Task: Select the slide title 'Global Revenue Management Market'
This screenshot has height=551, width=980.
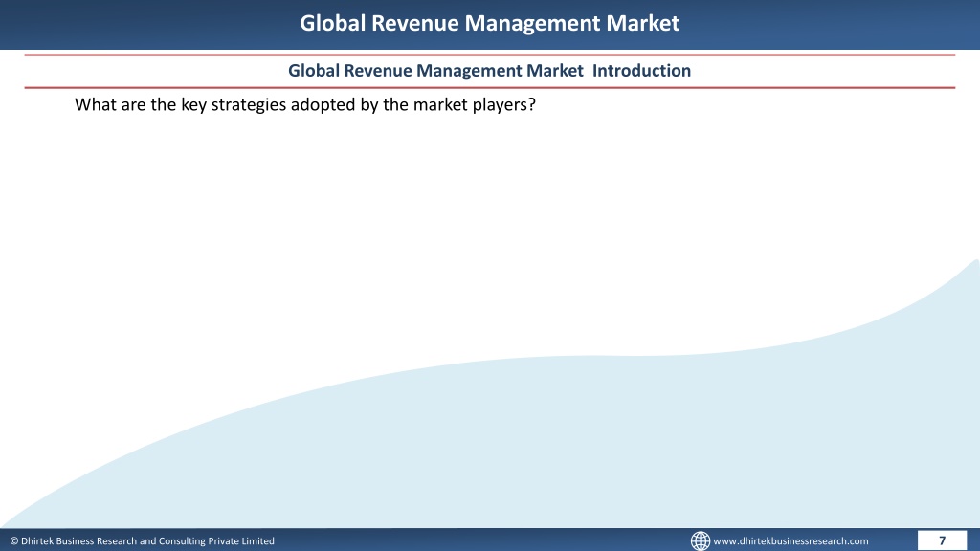Action: click(489, 23)
